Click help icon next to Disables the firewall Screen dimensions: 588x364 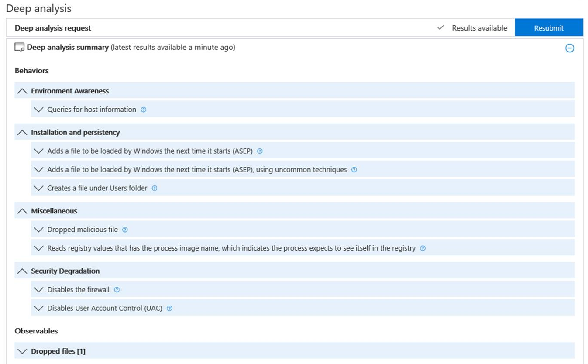(x=117, y=290)
